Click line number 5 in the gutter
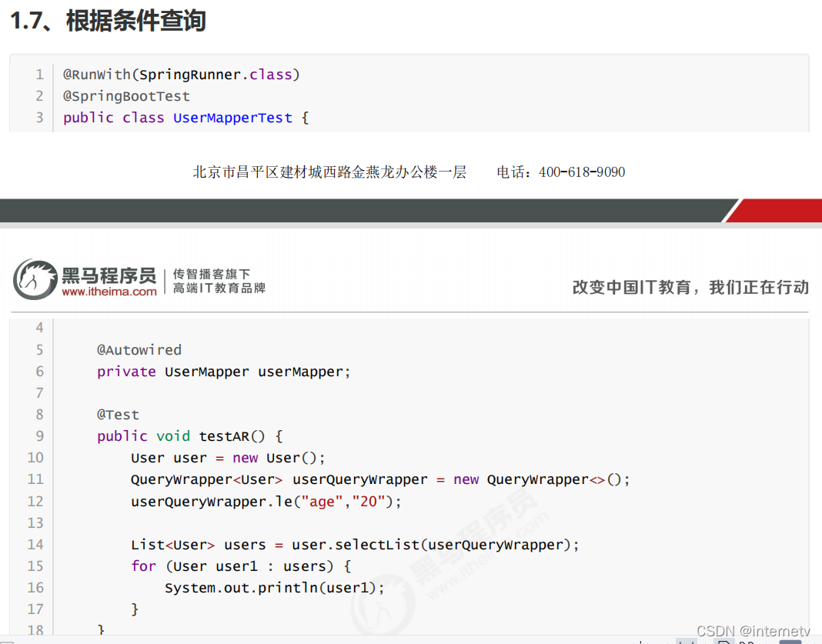822x644 pixels. (x=40, y=349)
